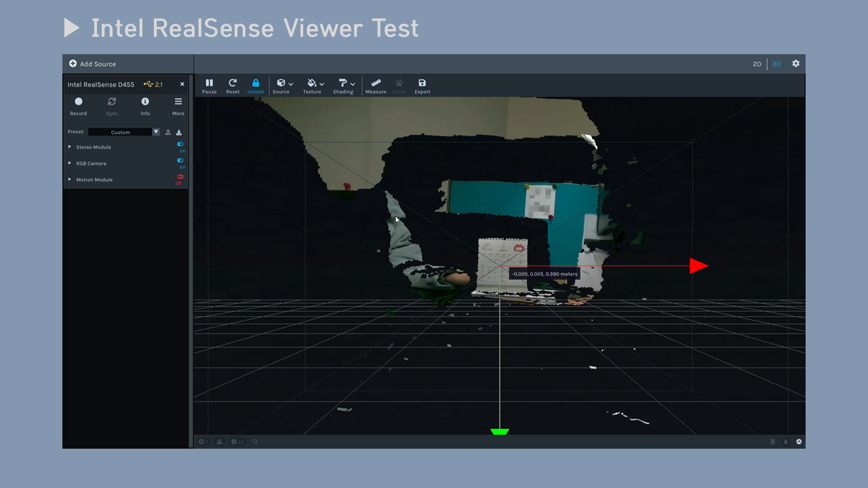Viewport: 868px width, 488px height.
Task: Click the warning triangle in status bar
Action: tap(220, 442)
